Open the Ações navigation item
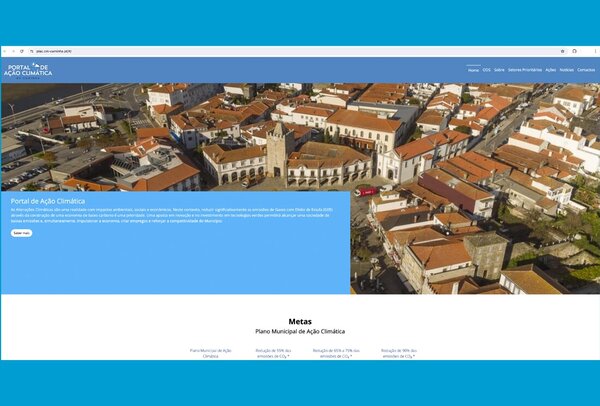 pyautogui.click(x=551, y=70)
